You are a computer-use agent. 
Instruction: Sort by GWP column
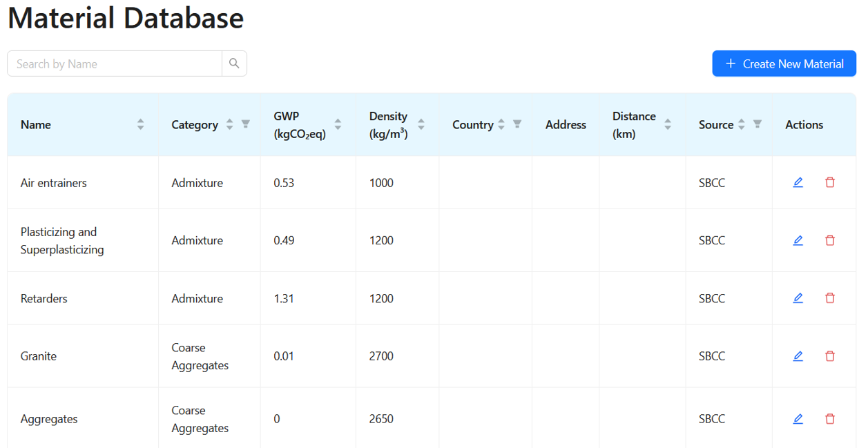pyautogui.click(x=338, y=125)
